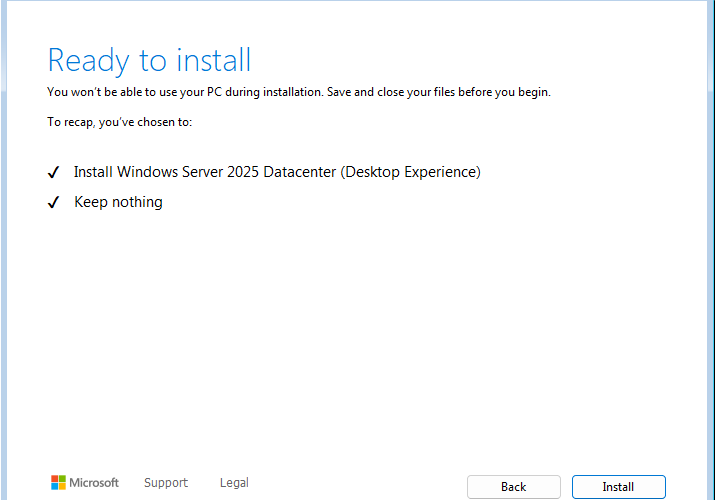Click the word Datacenter in the recap

[300, 172]
